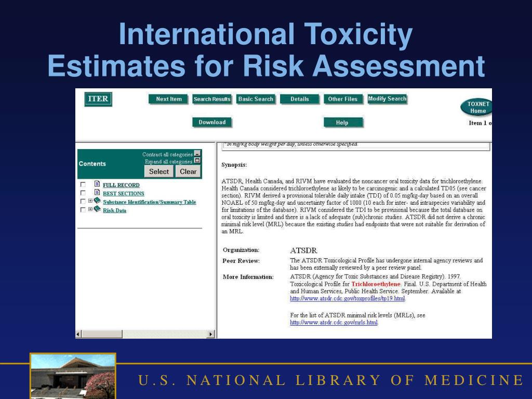532x399 pixels.
Task: Click the Risk Data book icon
Action: [x=97, y=209]
